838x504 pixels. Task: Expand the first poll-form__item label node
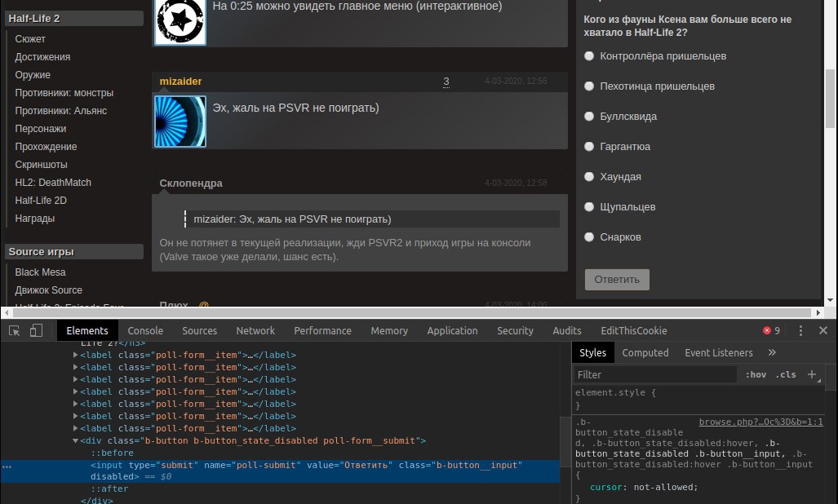(75, 355)
